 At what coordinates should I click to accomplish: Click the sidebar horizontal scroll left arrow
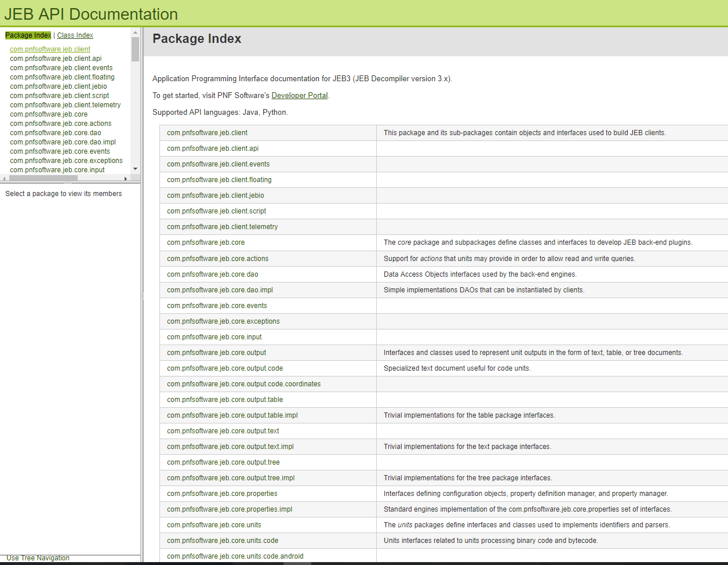pos(3,178)
